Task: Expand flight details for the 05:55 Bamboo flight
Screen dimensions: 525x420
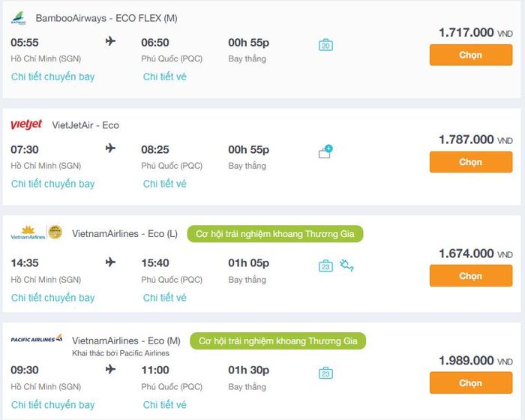Action: point(52,76)
